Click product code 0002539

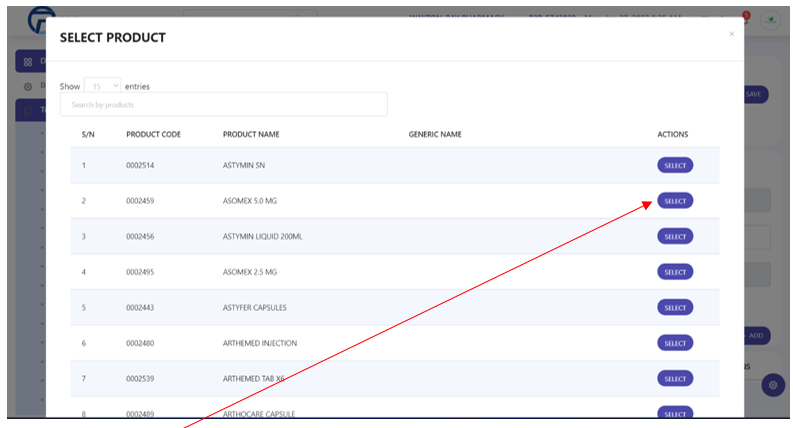(140, 378)
